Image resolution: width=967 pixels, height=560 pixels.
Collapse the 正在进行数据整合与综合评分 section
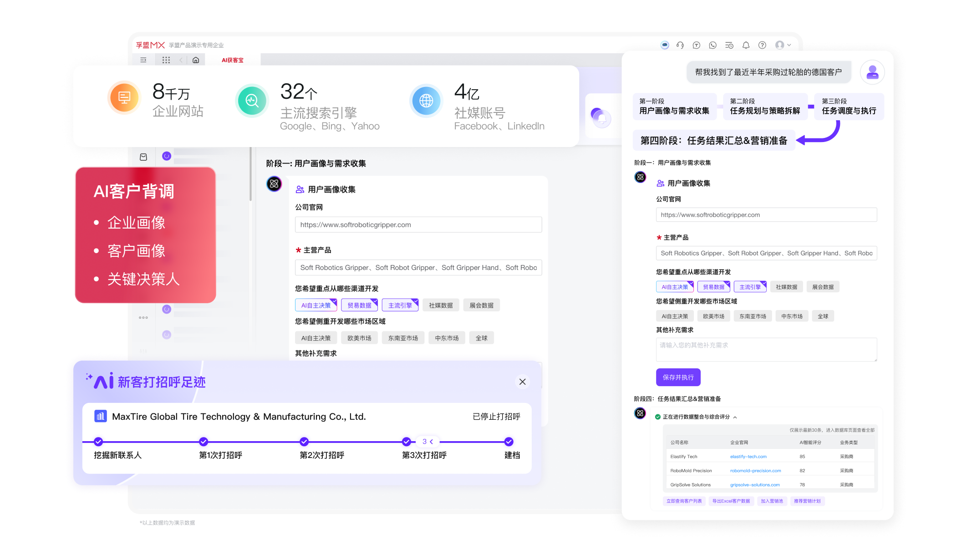(x=735, y=417)
